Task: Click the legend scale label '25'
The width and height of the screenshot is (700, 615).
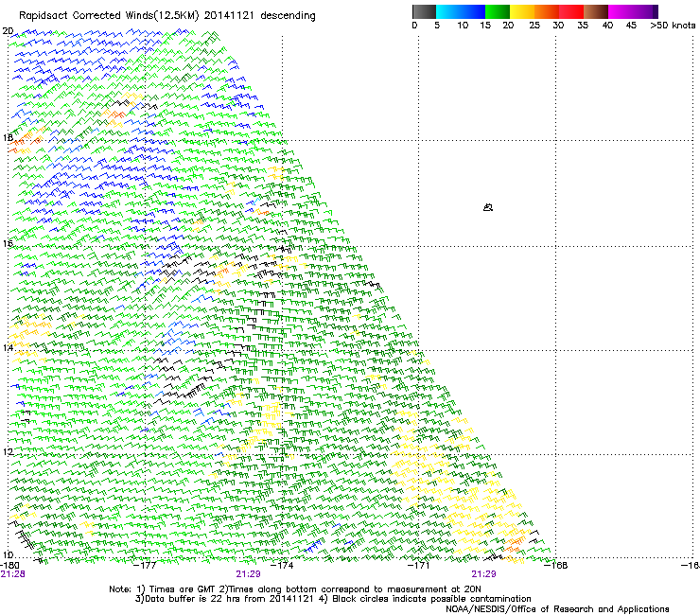Action: (x=534, y=26)
